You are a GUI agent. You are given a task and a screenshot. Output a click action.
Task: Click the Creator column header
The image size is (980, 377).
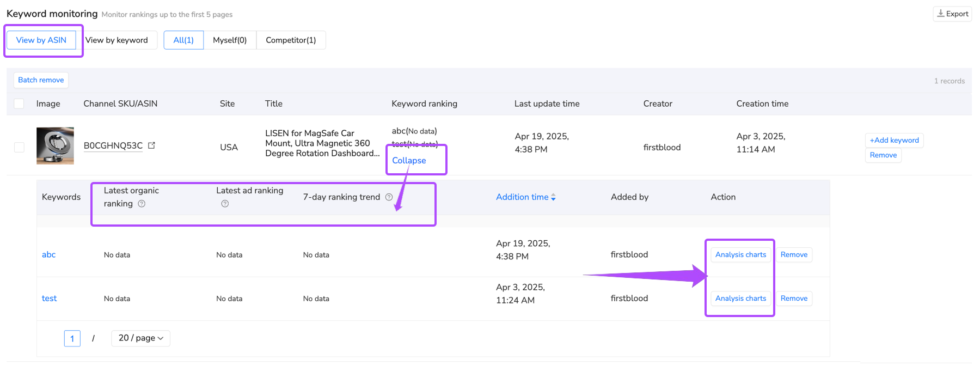(658, 104)
